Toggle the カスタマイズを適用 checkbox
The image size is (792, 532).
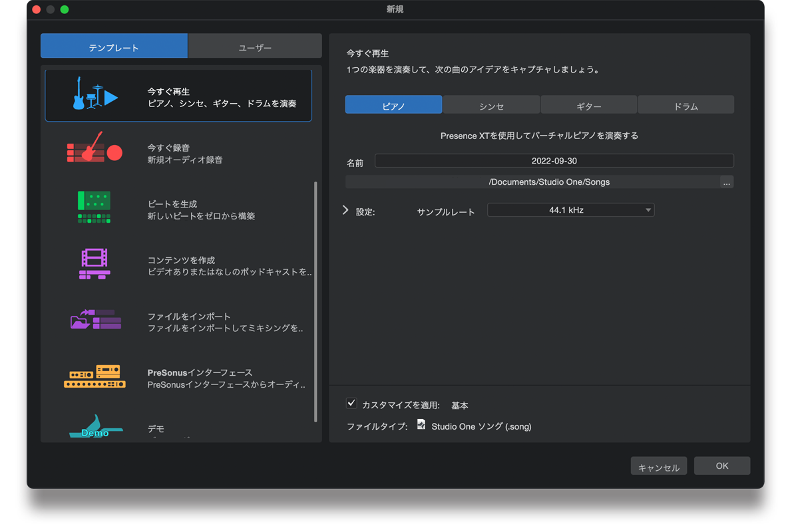click(351, 404)
